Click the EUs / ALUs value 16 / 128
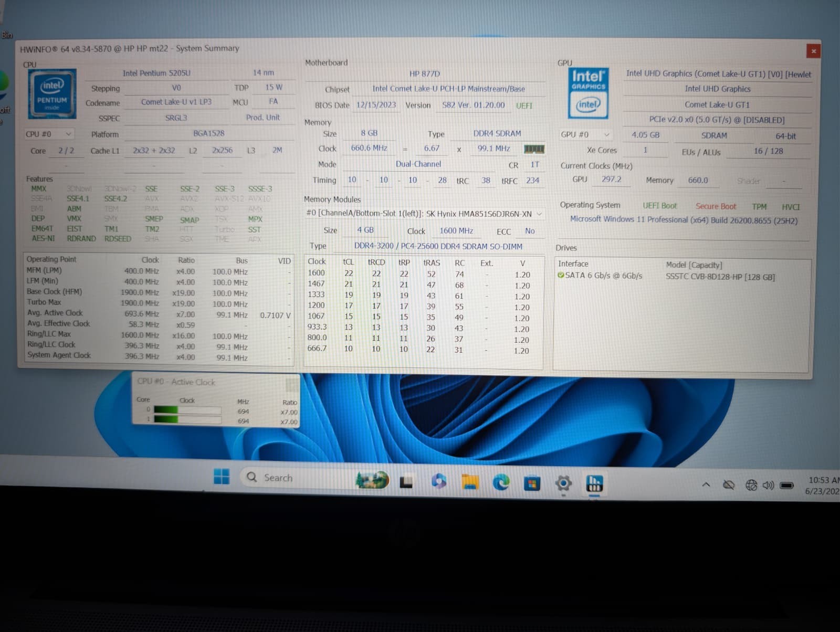Screen dimensions: 840x632 point(768,151)
